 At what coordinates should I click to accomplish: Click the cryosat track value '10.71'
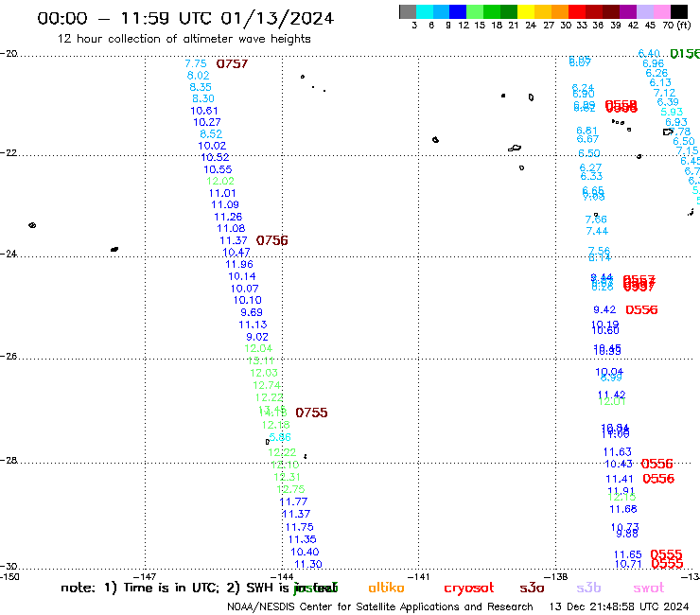[628, 564]
